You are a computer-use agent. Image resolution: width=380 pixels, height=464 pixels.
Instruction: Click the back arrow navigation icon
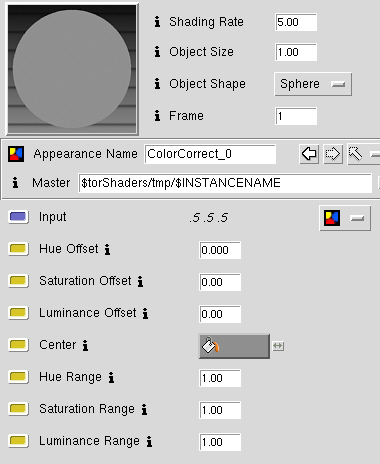click(x=309, y=154)
